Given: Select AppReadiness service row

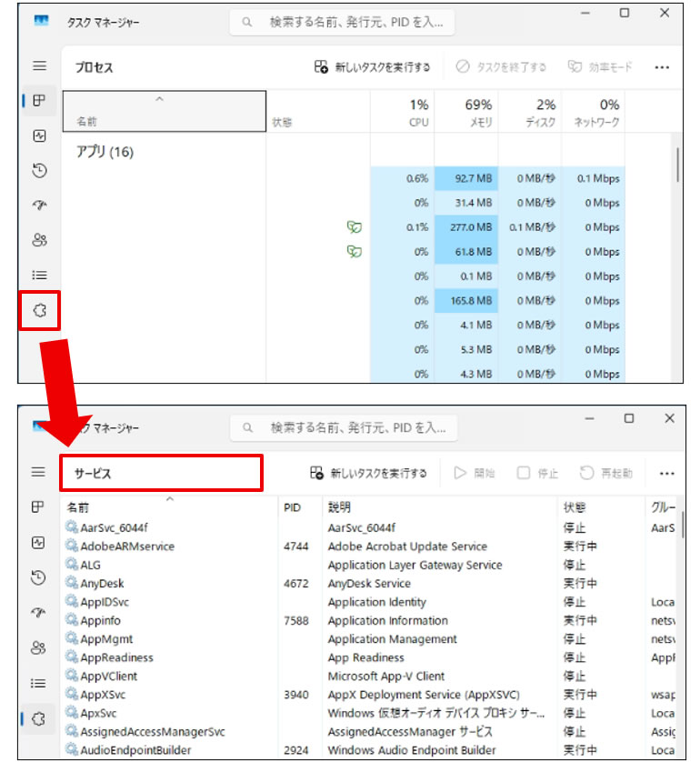Looking at the screenshot, I should click(x=369, y=657).
